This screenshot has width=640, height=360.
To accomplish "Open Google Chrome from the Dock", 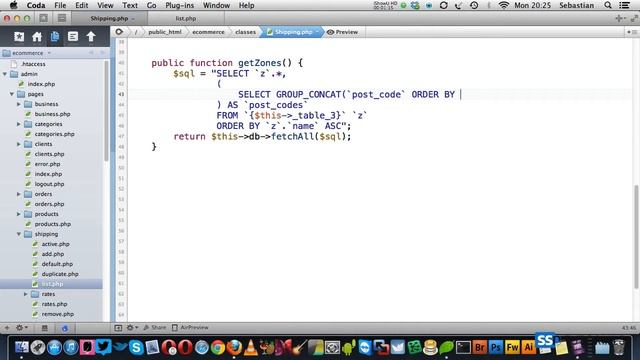I will point(218,348).
